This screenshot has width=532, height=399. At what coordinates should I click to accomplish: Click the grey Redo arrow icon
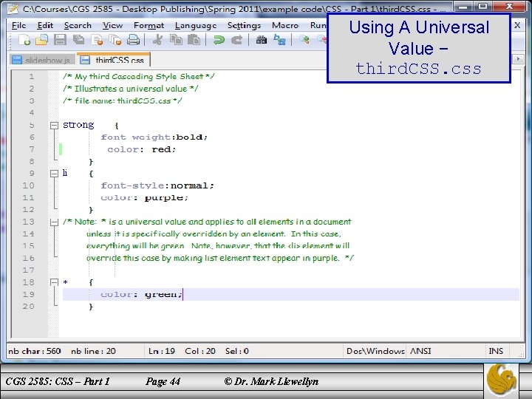(x=236, y=40)
